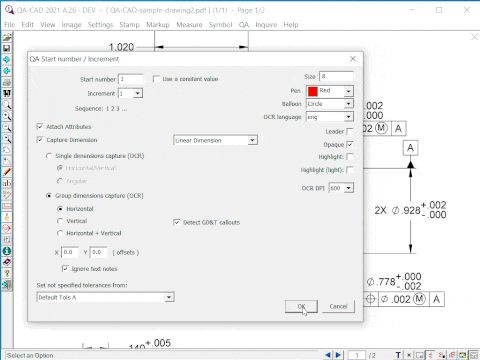480x360 pixels.
Task: Click the open file folder icon
Action: [7, 37]
